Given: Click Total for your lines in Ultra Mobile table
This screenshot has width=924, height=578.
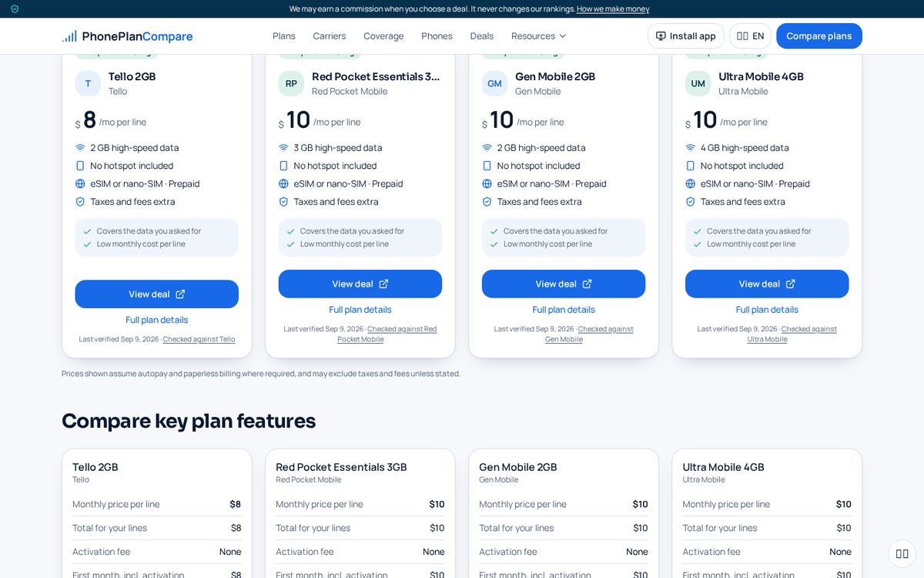Looking at the screenshot, I should point(767,528).
